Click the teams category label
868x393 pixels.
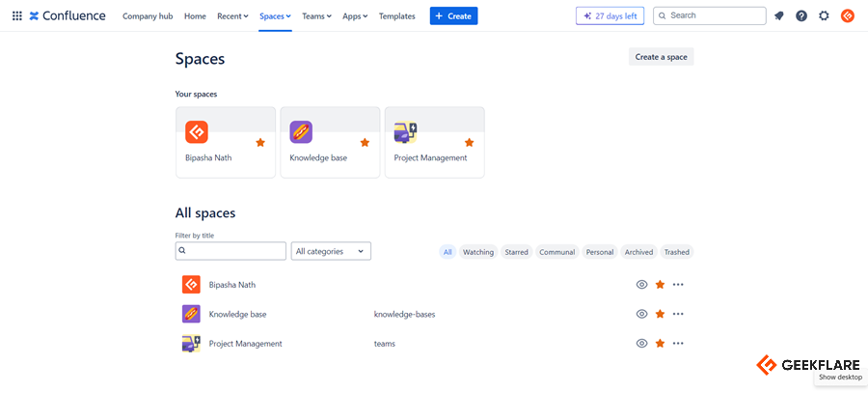coord(385,343)
